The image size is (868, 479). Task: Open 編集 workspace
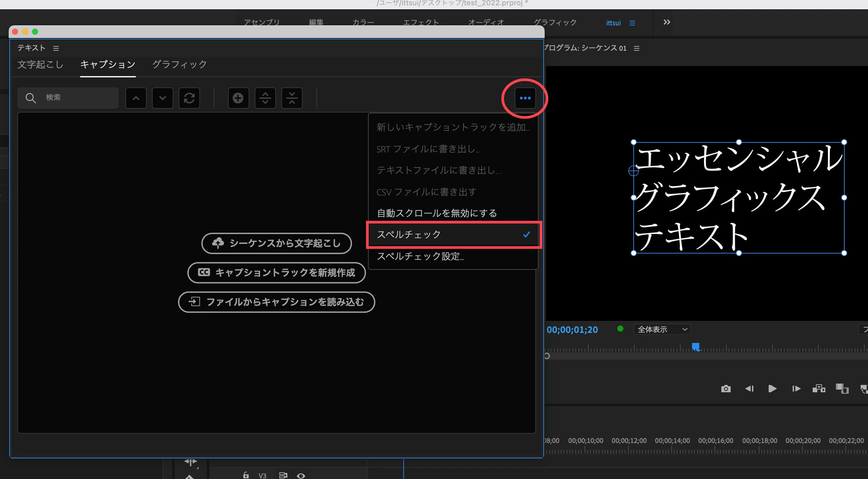316,23
